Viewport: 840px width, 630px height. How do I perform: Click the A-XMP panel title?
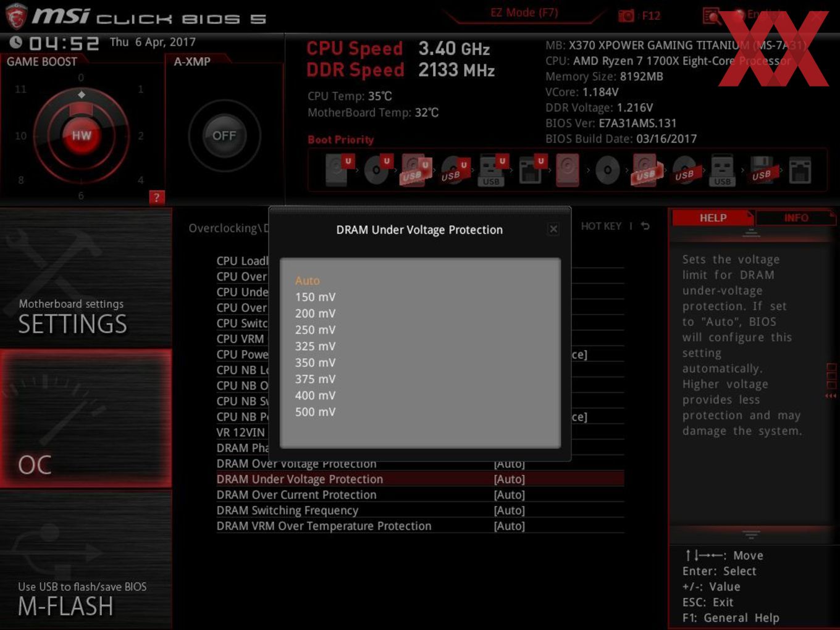click(192, 62)
